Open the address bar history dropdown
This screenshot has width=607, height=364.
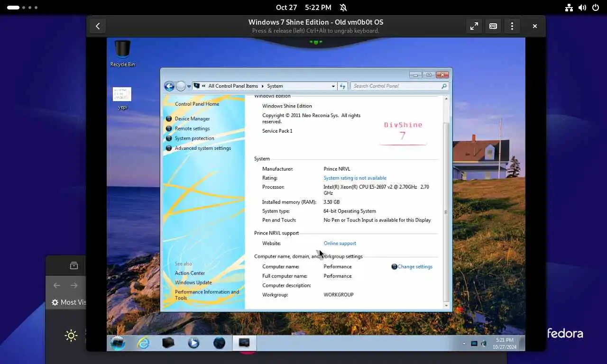click(x=333, y=86)
